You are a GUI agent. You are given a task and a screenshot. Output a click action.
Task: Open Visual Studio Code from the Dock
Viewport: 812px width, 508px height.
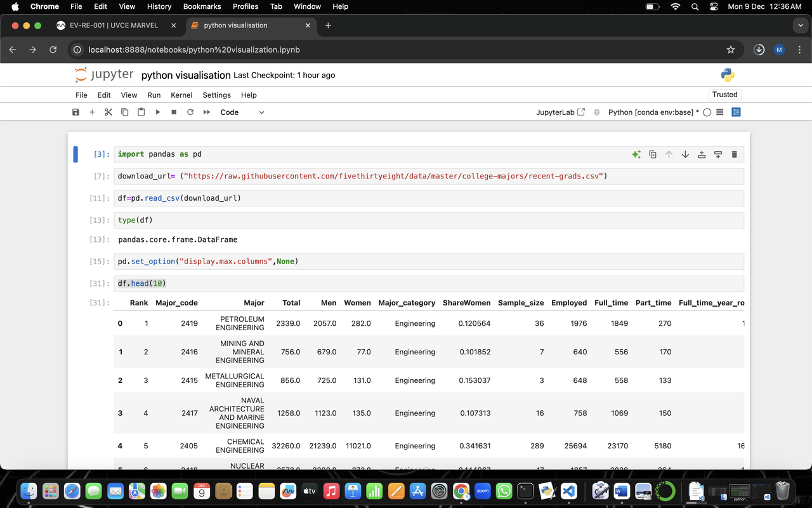coord(568,491)
